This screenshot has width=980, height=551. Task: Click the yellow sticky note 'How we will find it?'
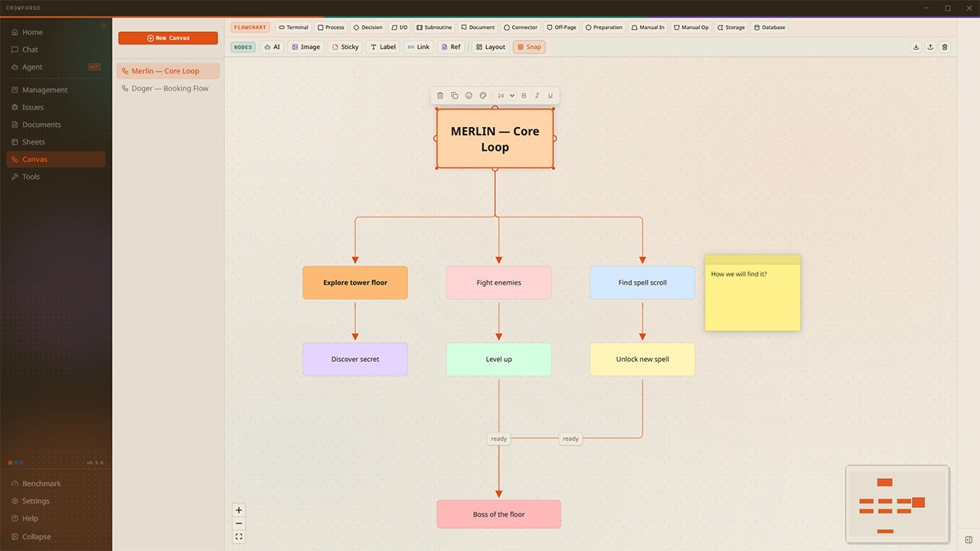(x=753, y=293)
